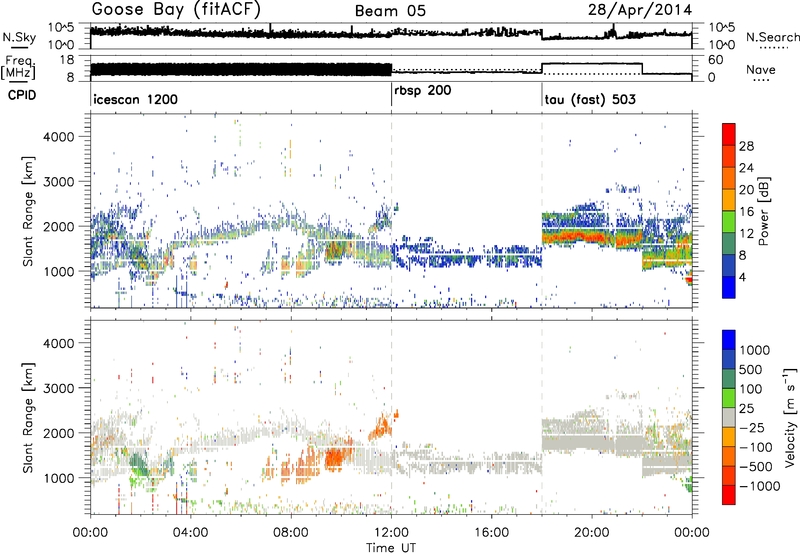Viewport: 800px width, 554px height.
Task: Click the blue bottom segment of Power colorbar
Action: click(x=729, y=287)
